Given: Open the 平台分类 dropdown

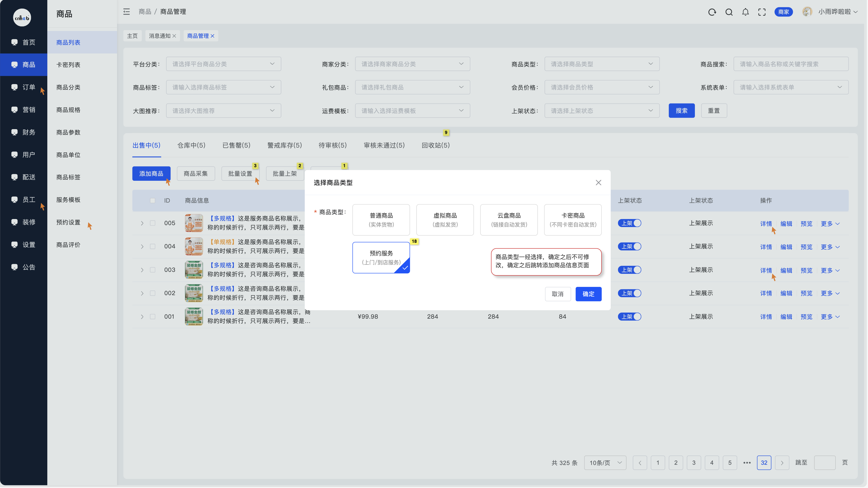Looking at the screenshot, I should (223, 64).
